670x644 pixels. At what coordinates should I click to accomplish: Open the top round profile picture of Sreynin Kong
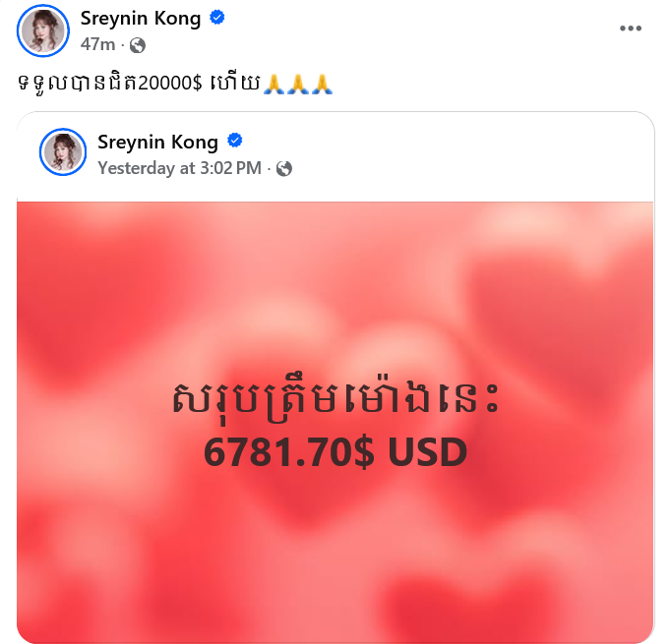(x=42, y=30)
